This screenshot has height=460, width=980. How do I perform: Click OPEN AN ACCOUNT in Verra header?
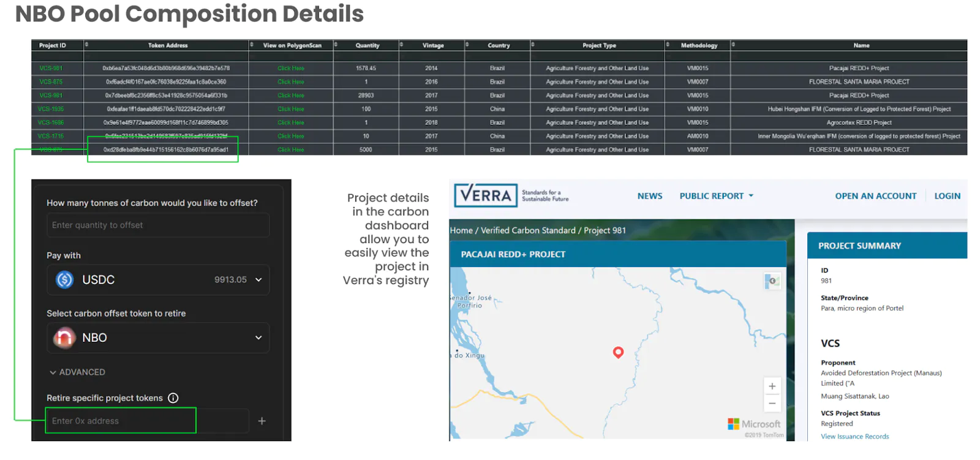(x=876, y=196)
